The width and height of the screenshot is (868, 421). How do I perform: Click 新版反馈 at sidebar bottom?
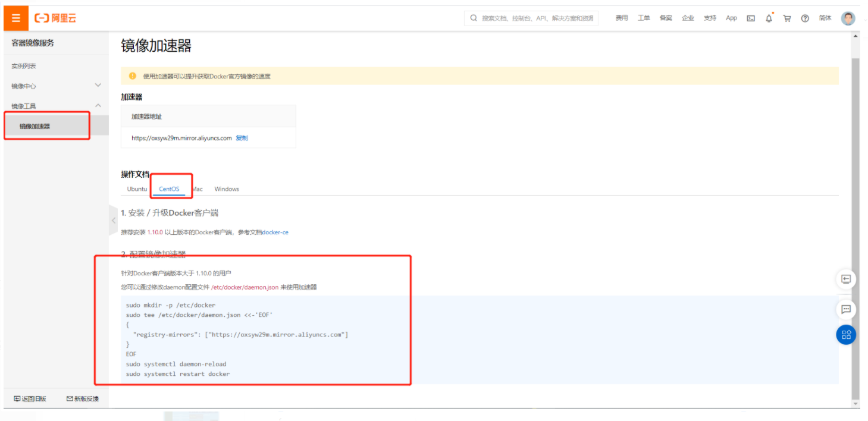83,398
